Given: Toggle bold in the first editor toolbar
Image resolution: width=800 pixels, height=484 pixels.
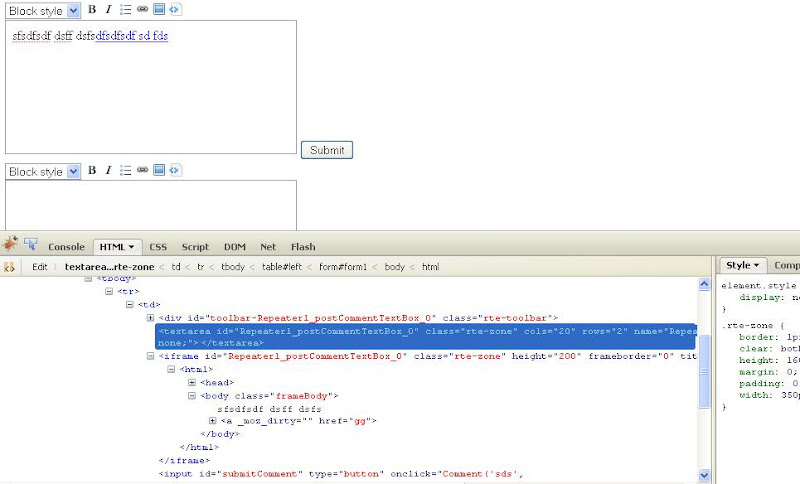Looking at the screenshot, I should tap(92, 9).
